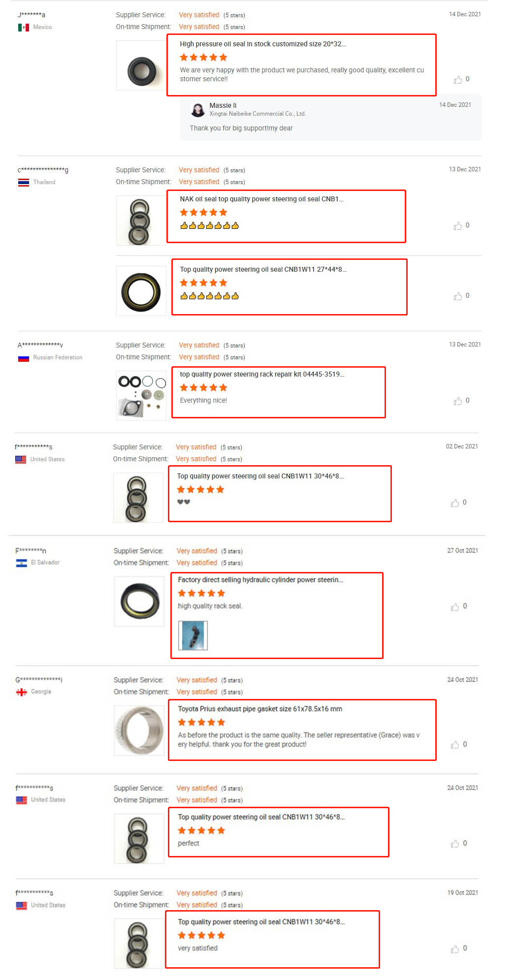The width and height of the screenshot is (516, 980).
Task: Like the CNB1W11 27*44*8 seal review
Action: click(458, 296)
